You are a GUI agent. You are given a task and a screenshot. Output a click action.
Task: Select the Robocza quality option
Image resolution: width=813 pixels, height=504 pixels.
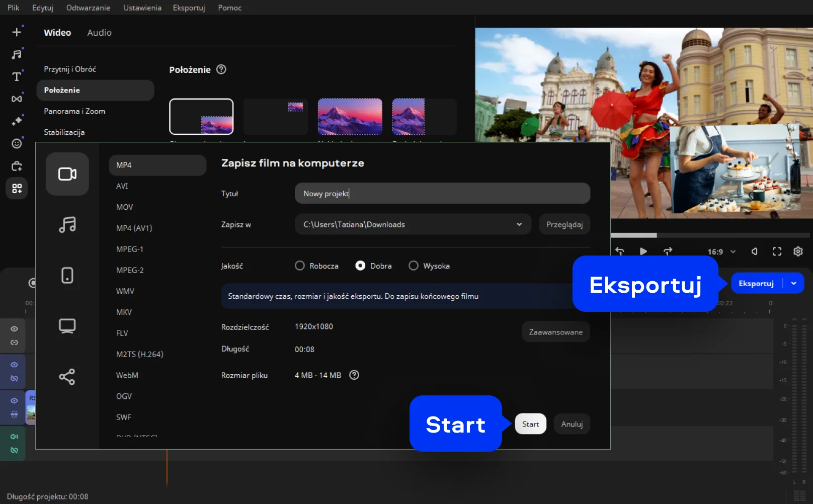(x=300, y=266)
